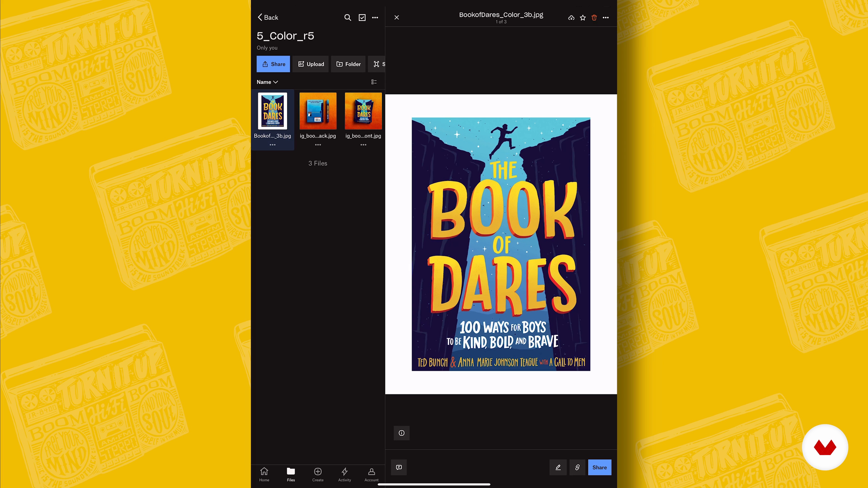
Task: Tap the Book of Dares cover preview
Action: [501, 244]
